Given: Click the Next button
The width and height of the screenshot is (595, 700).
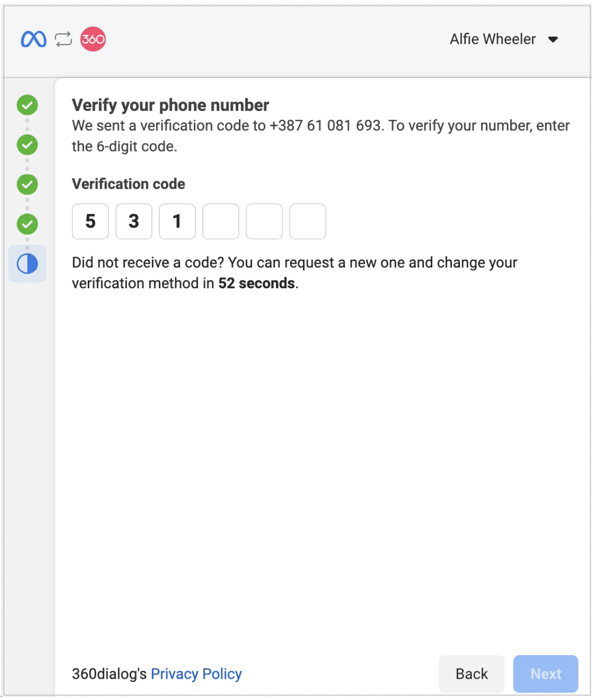Looking at the screenshot, I should tap(546, 674).
